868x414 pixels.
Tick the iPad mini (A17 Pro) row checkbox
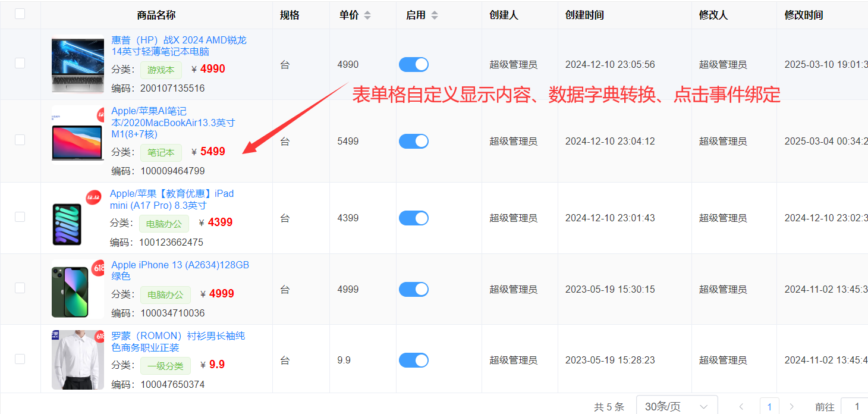click(x=20, y=217)
